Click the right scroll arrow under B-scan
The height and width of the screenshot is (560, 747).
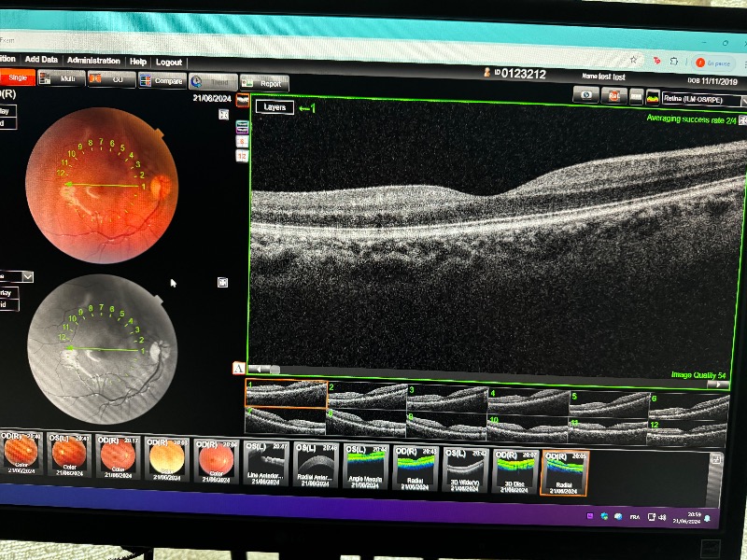718,384
